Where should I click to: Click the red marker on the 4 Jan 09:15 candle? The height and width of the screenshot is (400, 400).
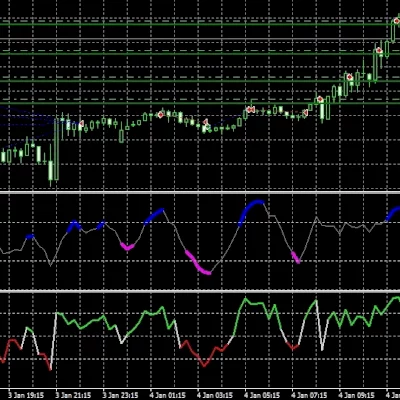(349, 78)
